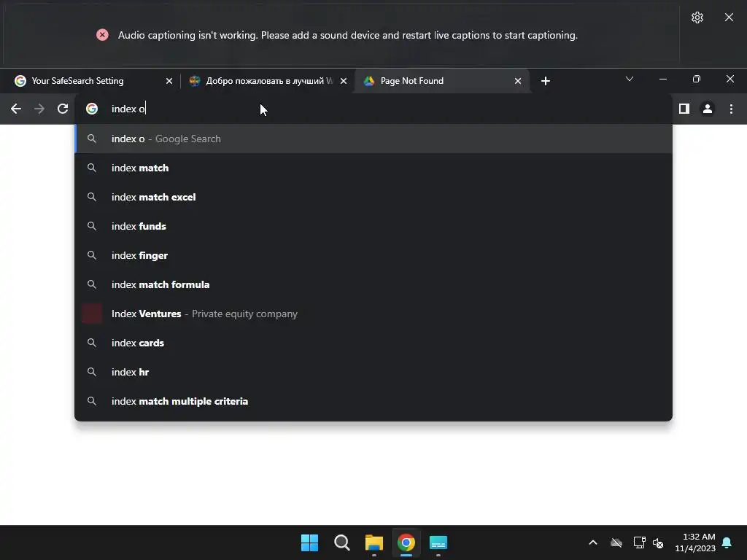Click the Google icon in address bar
The image size is (747, 560).
[92, 109]
